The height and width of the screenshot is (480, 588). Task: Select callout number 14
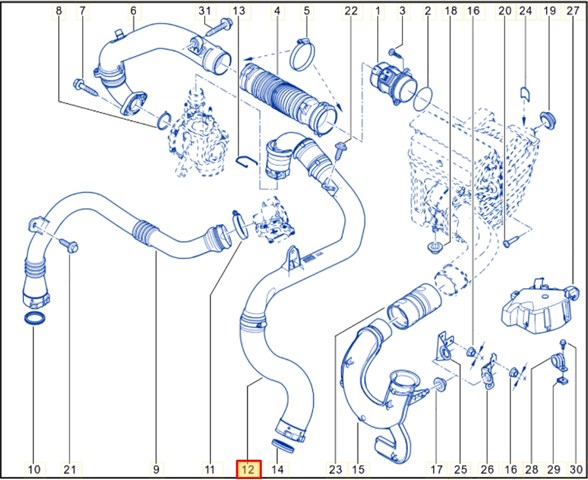278,469
